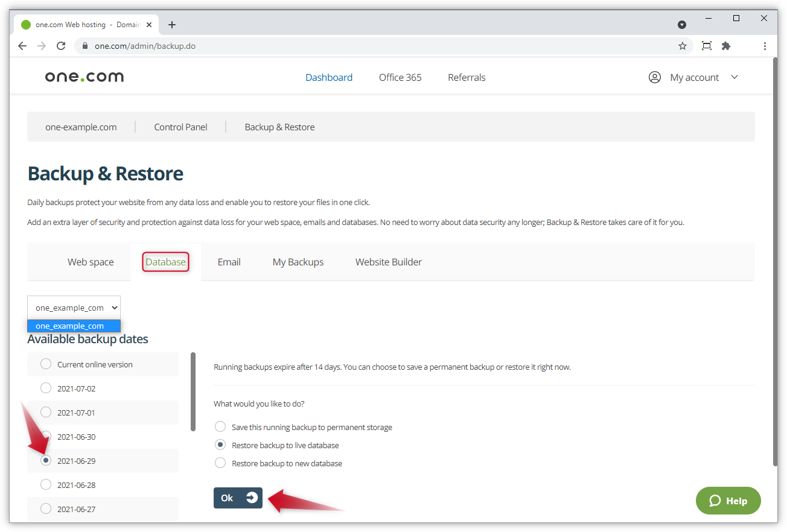Expand the My account chevron menu

734,77
